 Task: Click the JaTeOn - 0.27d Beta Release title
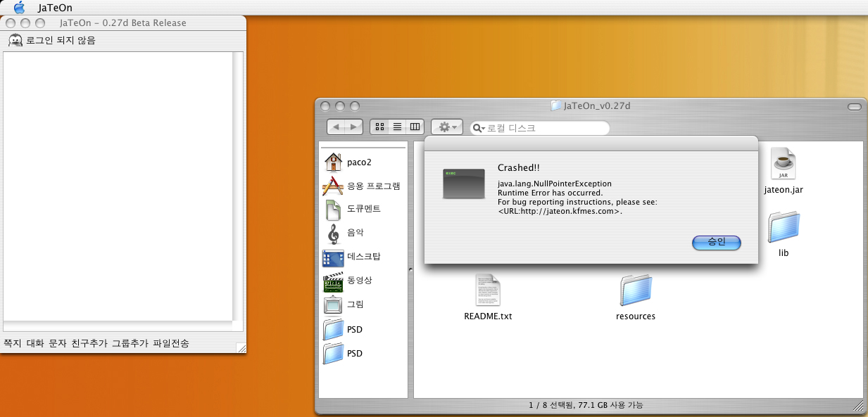tap(123, 23)
